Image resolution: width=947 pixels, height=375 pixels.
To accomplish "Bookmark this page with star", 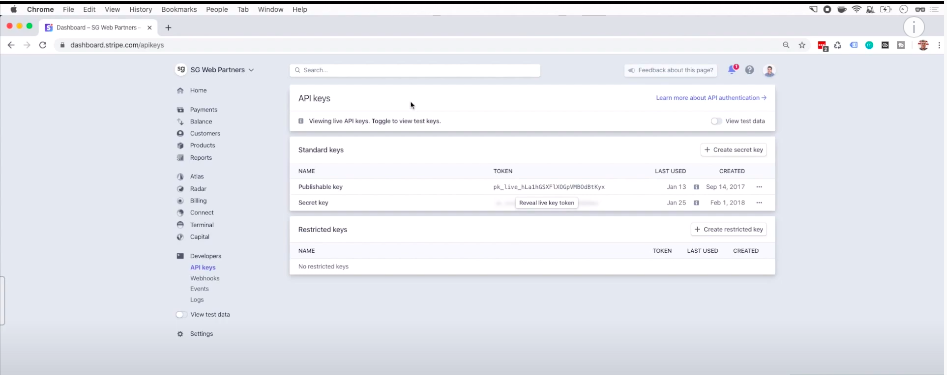I will [802, 45].
